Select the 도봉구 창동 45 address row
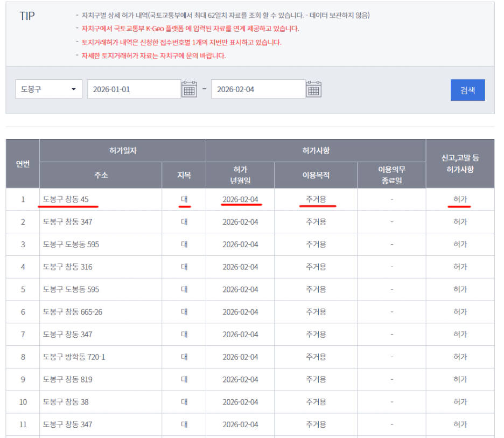 [x=66, y=199]
